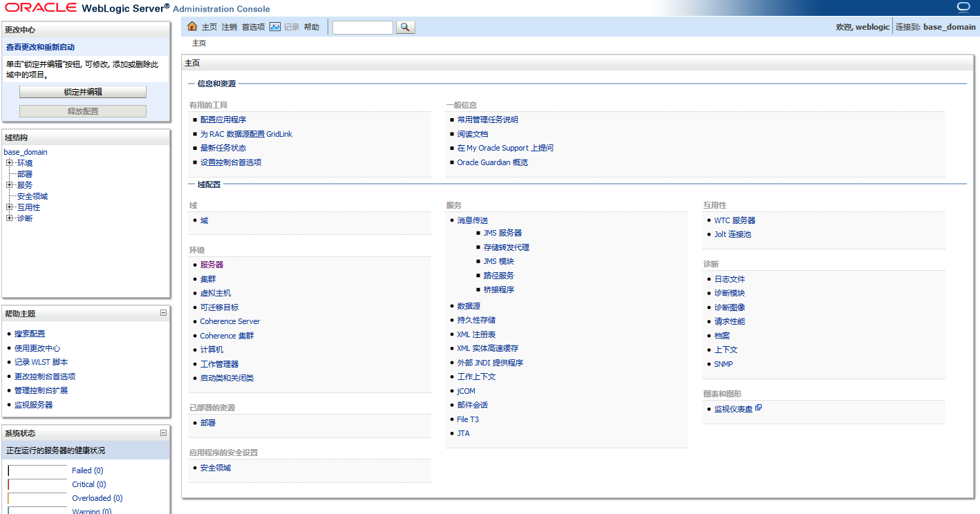The width and height of the screenshot is (980, 514).
Task: Open 安全领域 link under 应用程序的安全设置
Action: click(x=216, y=468)
